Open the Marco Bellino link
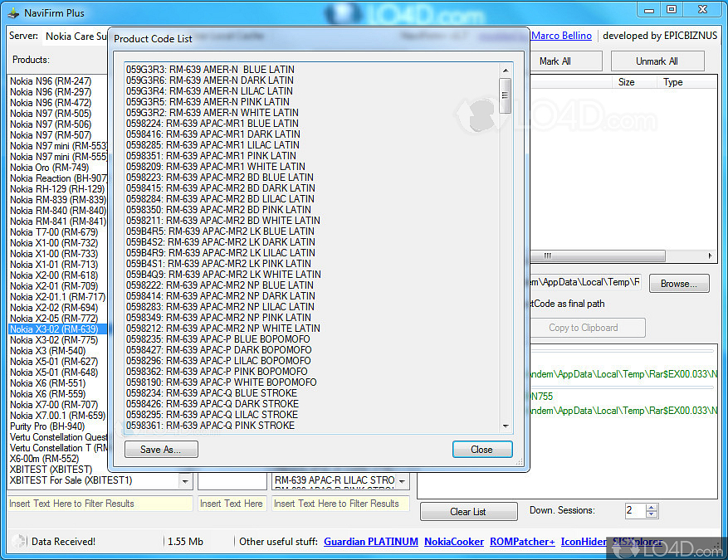This screenshot has width=728, height=560. [561, 36]
